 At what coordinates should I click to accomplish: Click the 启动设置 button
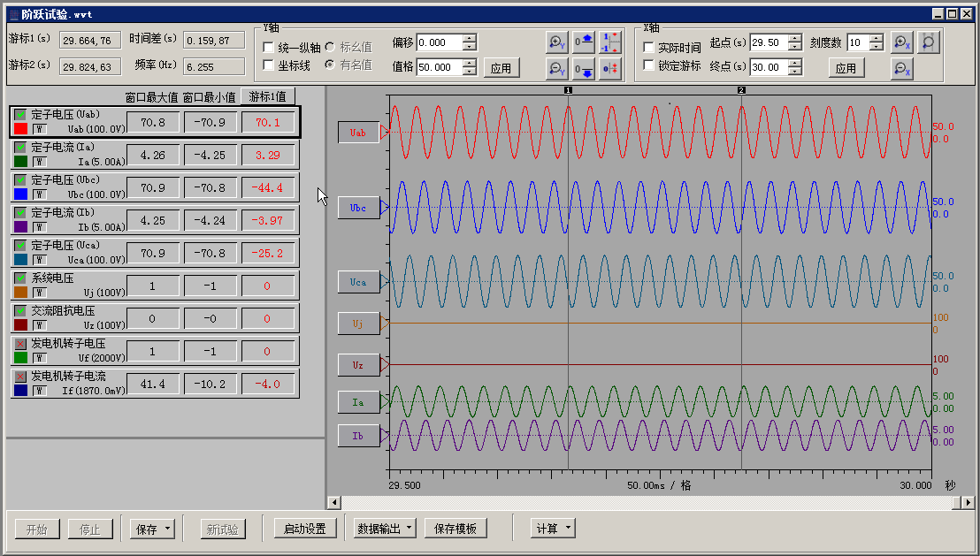305,529
